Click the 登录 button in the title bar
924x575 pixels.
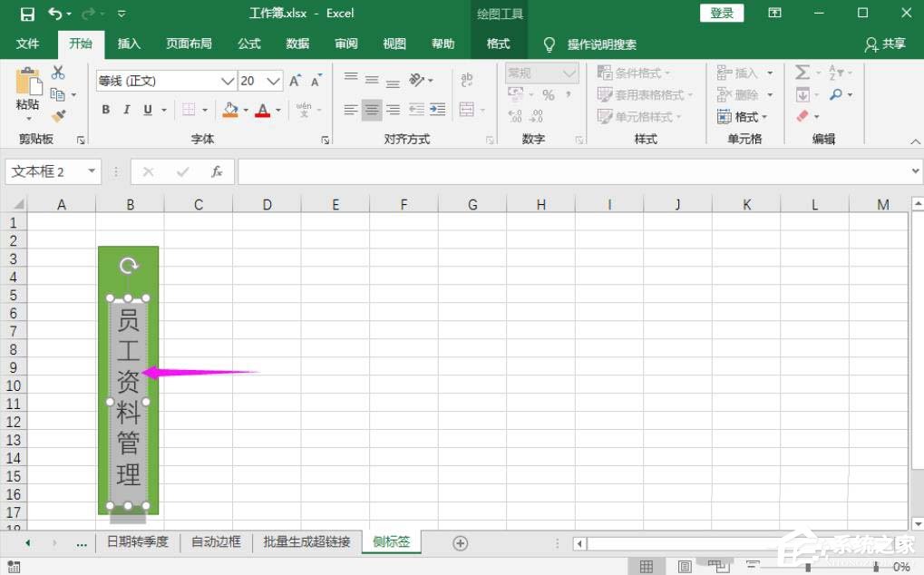(722, 13)
